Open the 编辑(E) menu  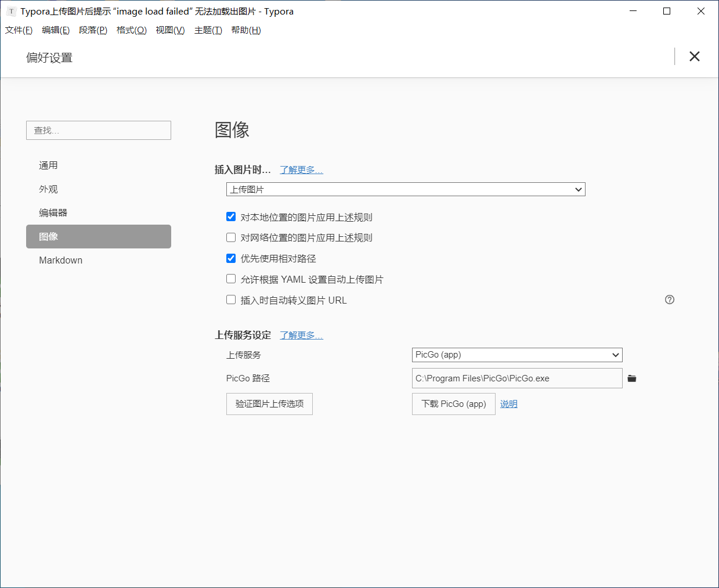click(56, 30)
